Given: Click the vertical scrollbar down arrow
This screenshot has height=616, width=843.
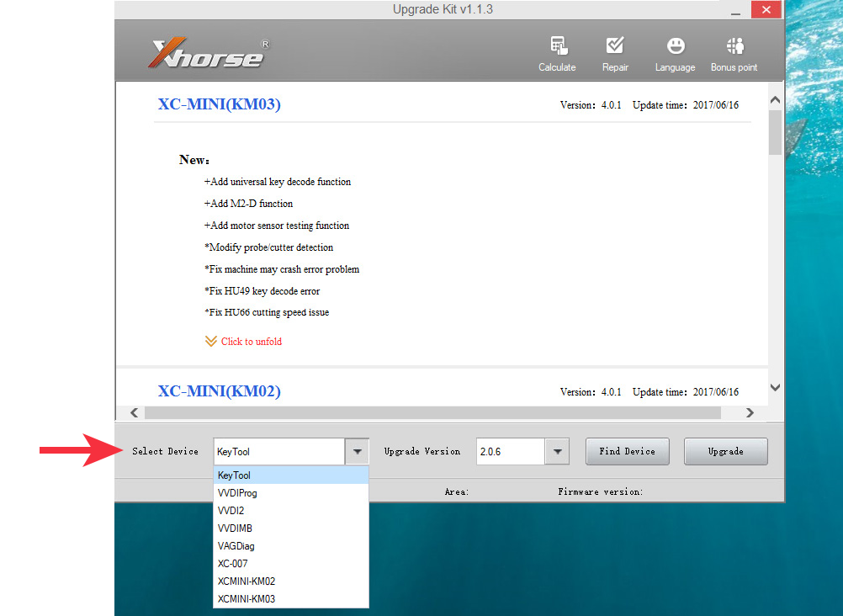Looking at the screenshot, I should 775,387.
